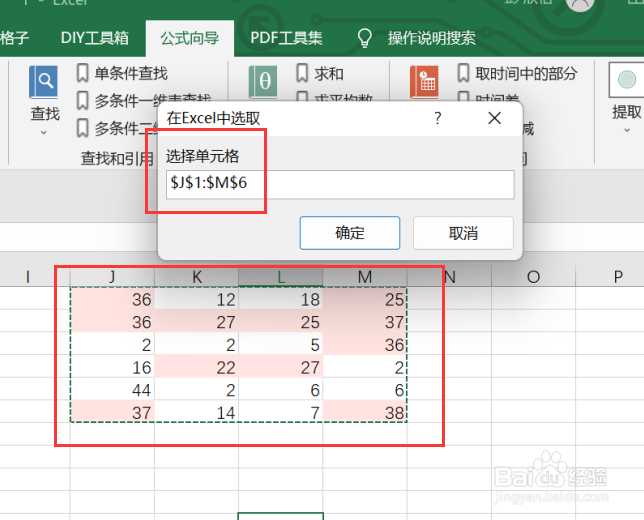Expand the 提取 dropdown arrow
Screen dimensions: 644x520
click(627, 131)
